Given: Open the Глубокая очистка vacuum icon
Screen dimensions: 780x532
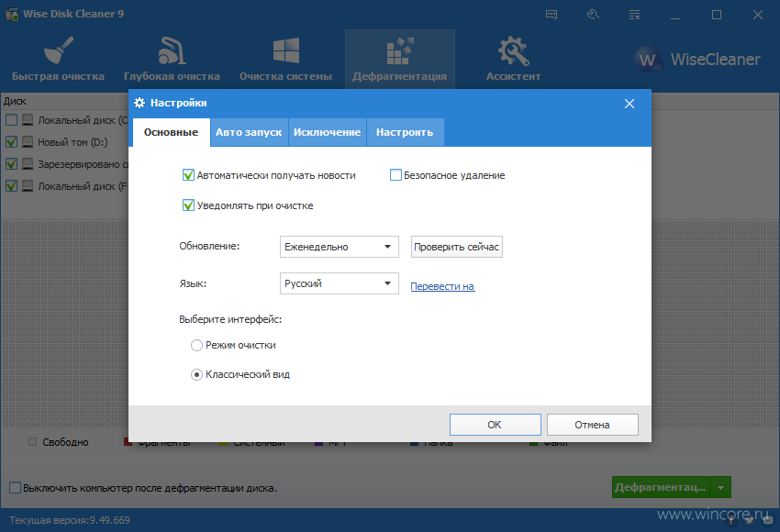Looking at the screenshot, I should [172, 50].
